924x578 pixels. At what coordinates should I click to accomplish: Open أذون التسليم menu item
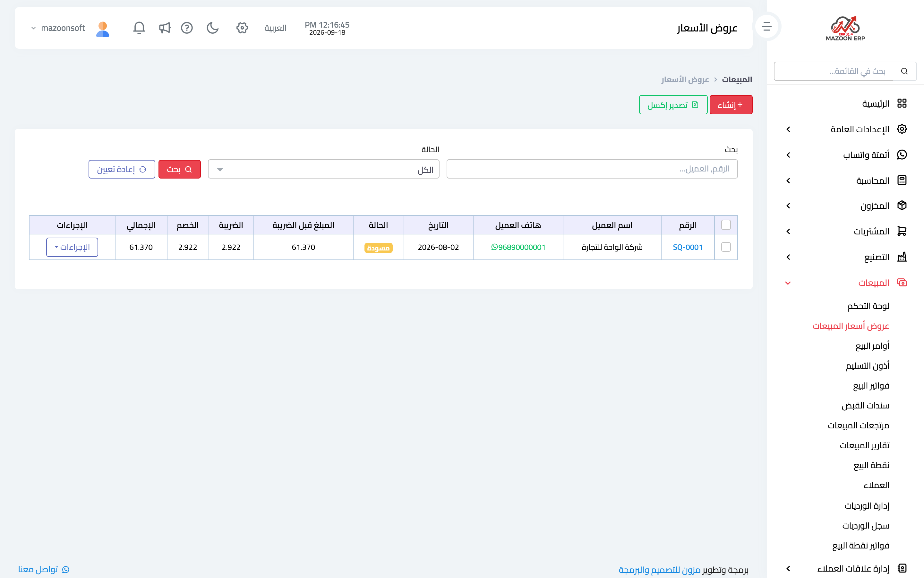point(868,365)
